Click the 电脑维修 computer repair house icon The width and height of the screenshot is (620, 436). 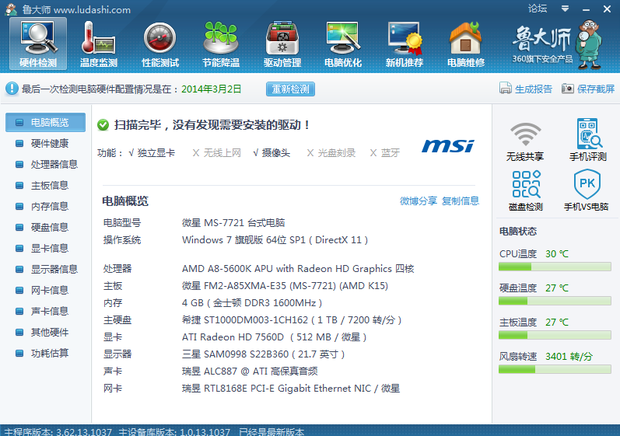466,44
